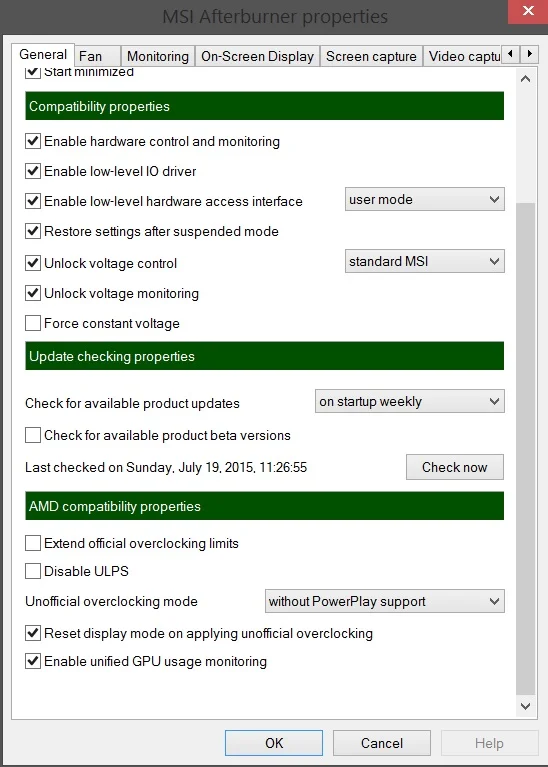
Task: Toggle Unlock voltage monitoring checkbox
Action: 33,293
